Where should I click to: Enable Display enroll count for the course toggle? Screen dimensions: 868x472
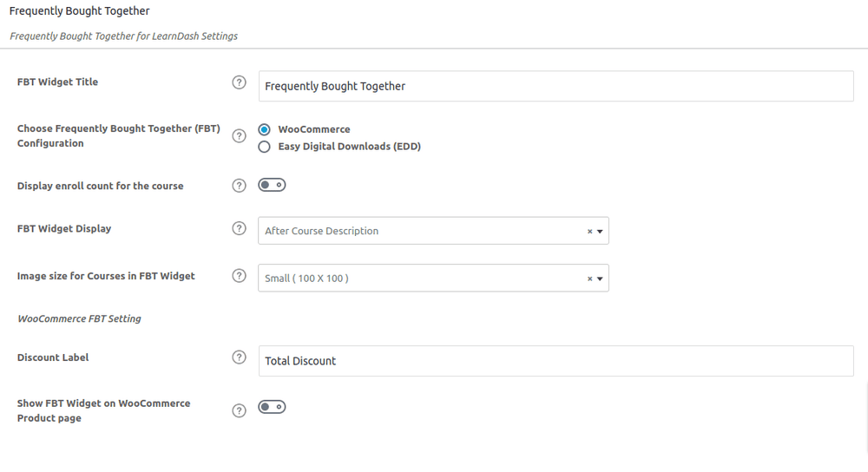tap(272, 185)
